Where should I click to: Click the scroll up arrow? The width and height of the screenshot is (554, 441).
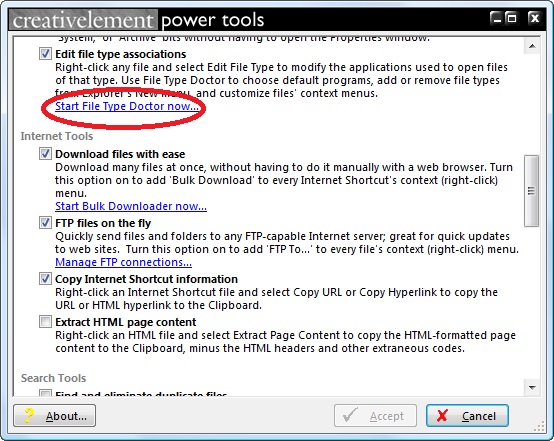click(532, 46)
